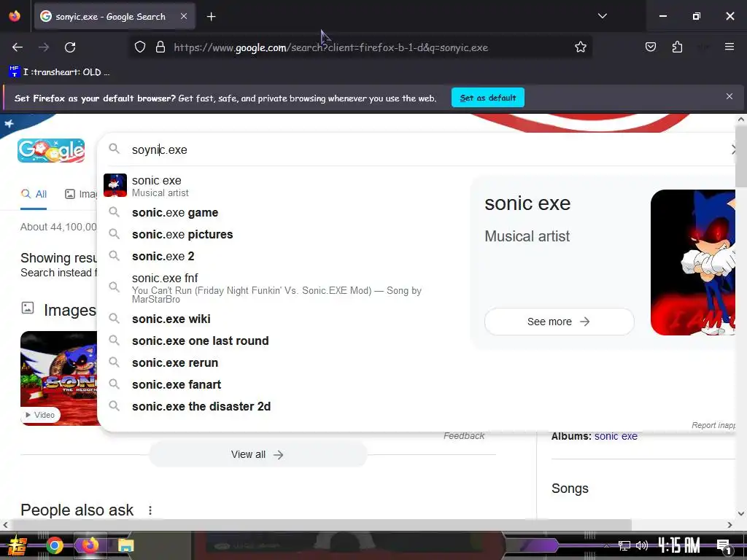Dismiss the default browser notification bar
This screenshot has height=560, width=747.
click(x=729, y=97)
